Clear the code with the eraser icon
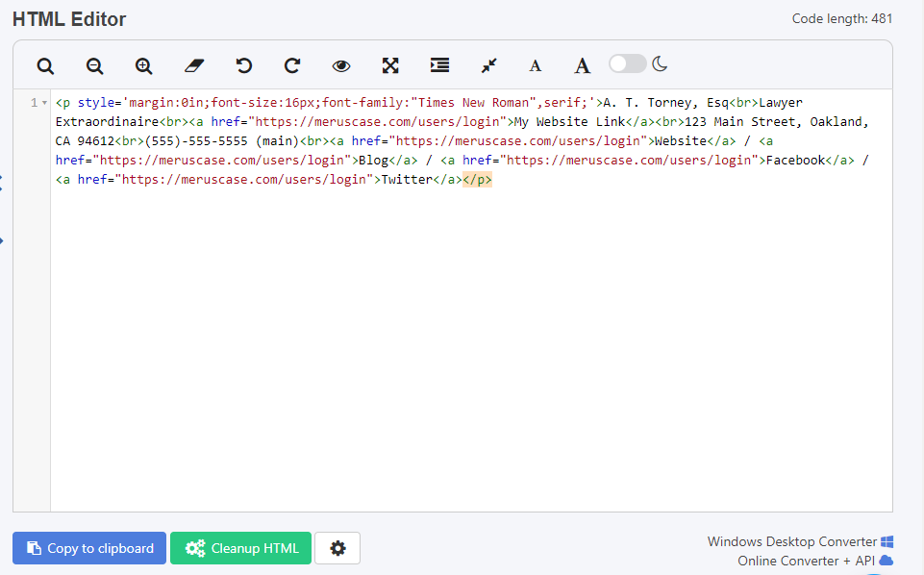 [193, 65]
